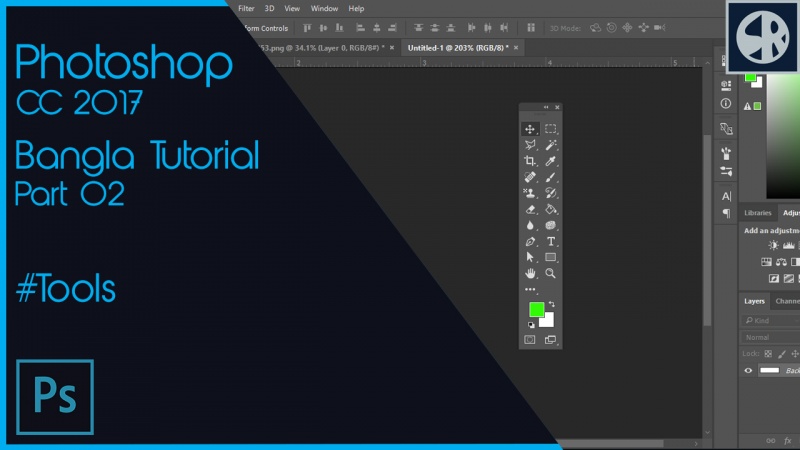
Task: Select the Pen tool
Action: pos(530,241)
